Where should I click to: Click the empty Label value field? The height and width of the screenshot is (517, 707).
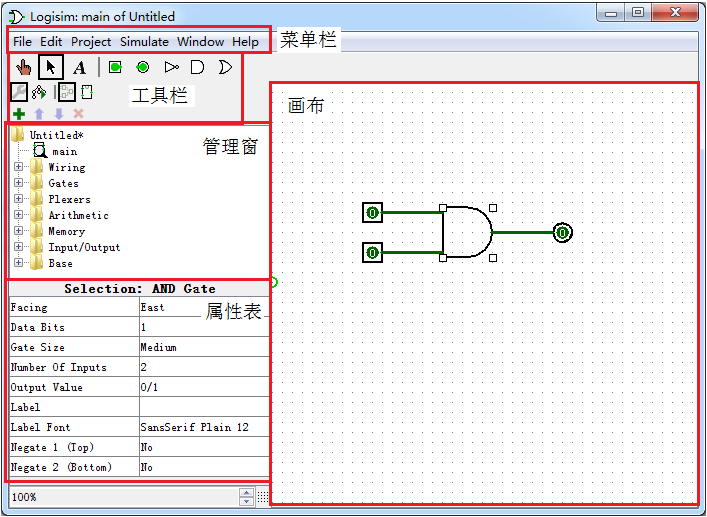[203, 407]
